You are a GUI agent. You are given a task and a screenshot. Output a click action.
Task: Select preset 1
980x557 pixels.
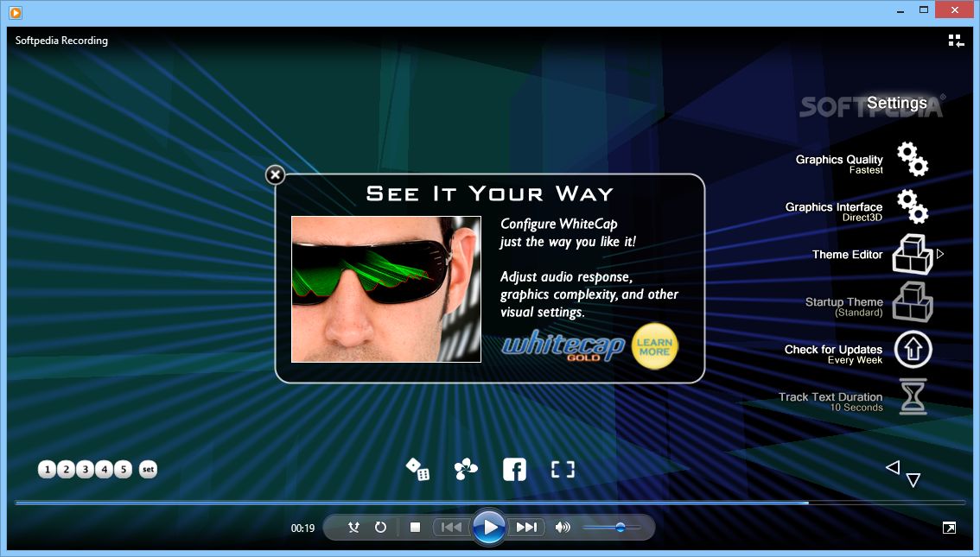pos(47,469)
